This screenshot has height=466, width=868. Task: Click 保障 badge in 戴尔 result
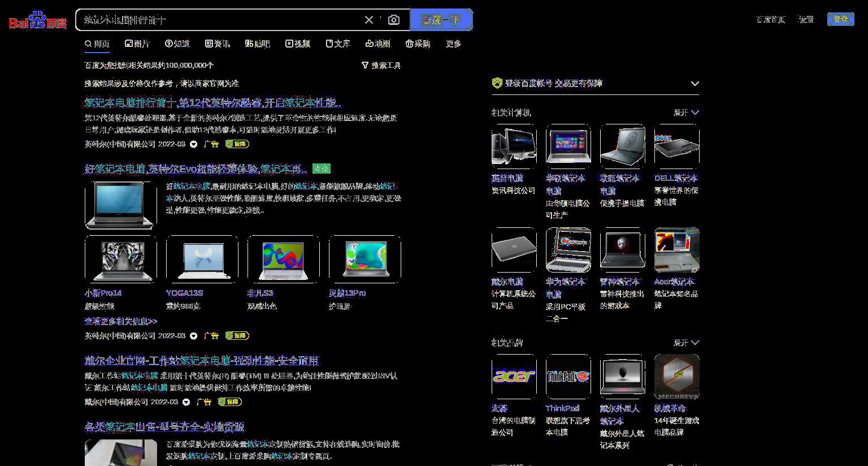(229, 402)
